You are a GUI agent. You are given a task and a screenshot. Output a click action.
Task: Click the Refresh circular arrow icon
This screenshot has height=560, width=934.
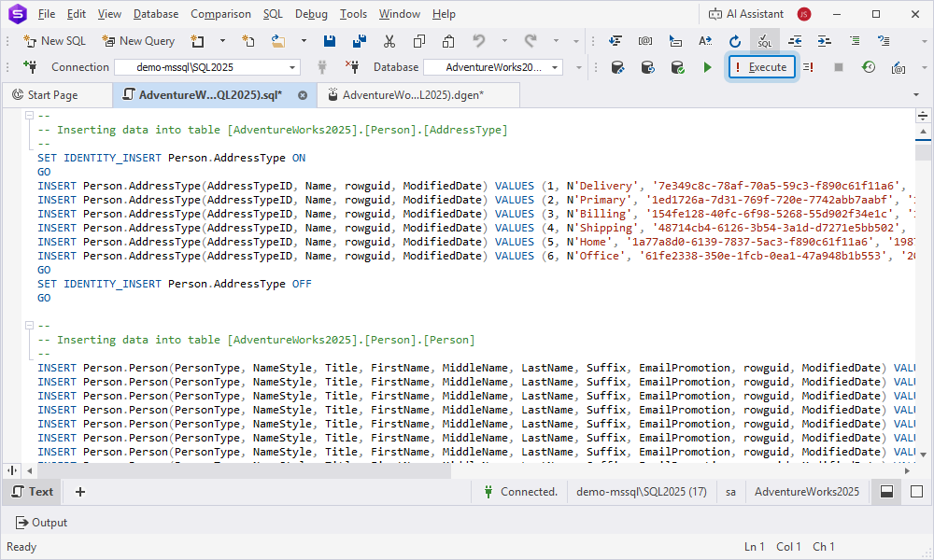pyautogui.click(x=735, y=41)
